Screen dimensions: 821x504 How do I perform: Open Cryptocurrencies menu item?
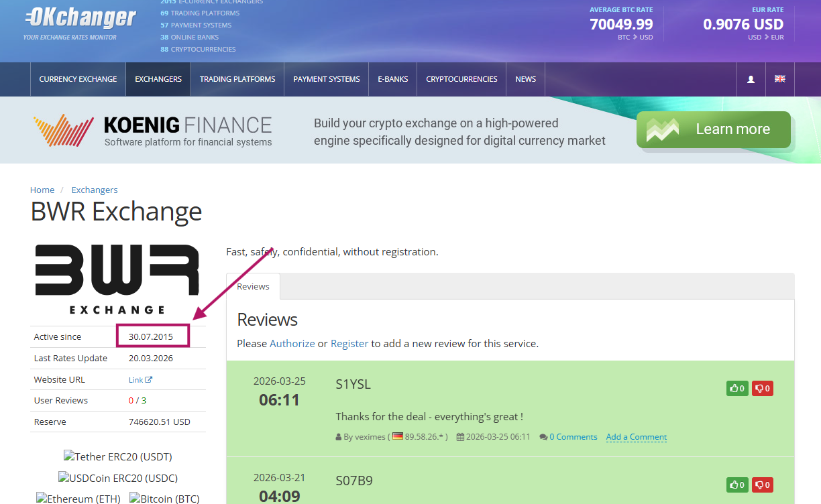click(x=461, y=79)
